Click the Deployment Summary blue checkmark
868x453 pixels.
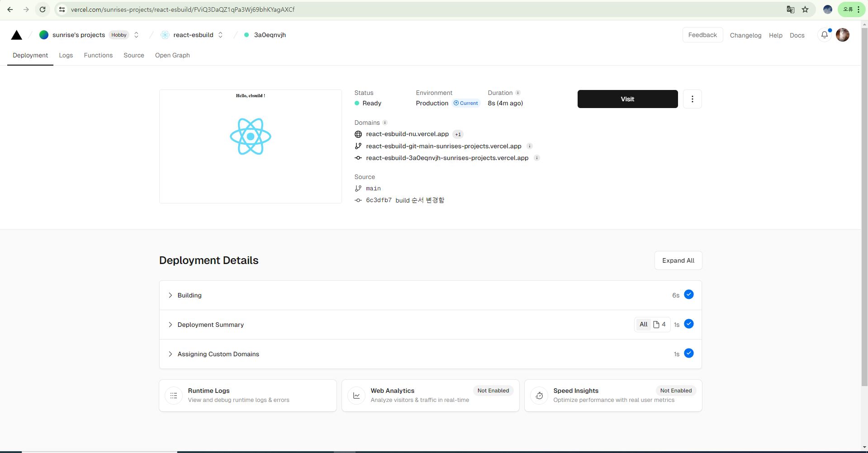click(689, 324)
